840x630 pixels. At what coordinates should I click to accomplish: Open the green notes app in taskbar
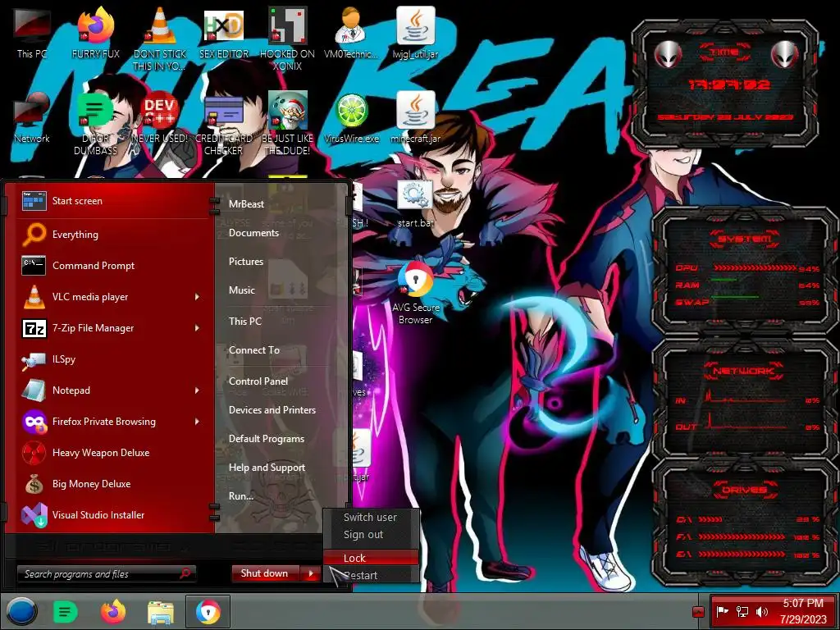click(65, 611)
